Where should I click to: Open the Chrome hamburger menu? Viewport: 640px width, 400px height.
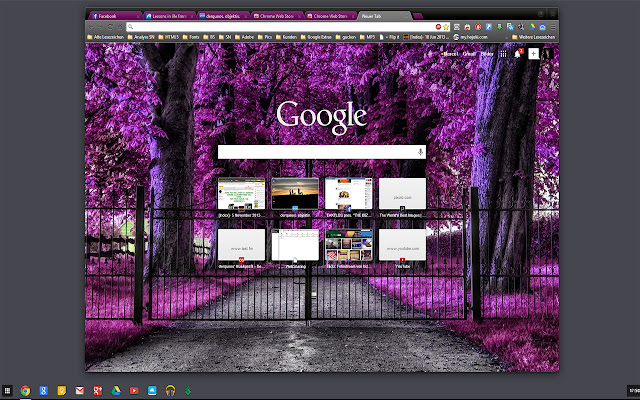[553, 27]
